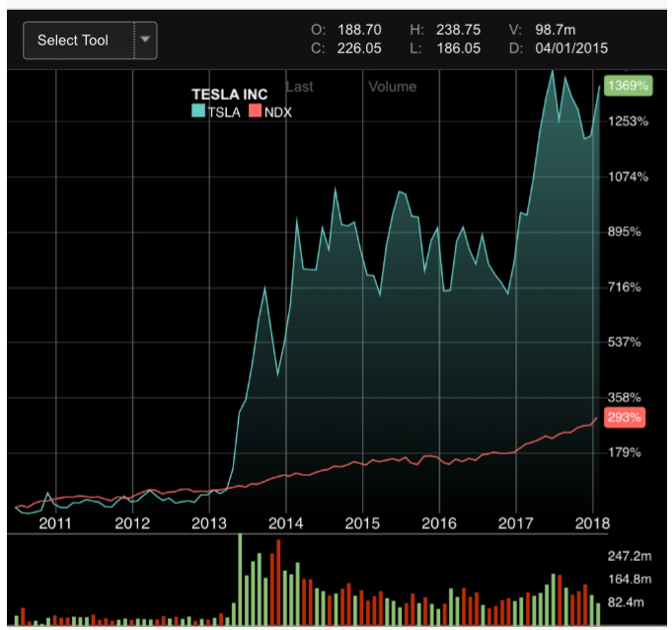Viewport: 672px width, 630px height.
Task: Select the TESLA INC chart title
Action: pyautogui.click(x=229, y=95)
